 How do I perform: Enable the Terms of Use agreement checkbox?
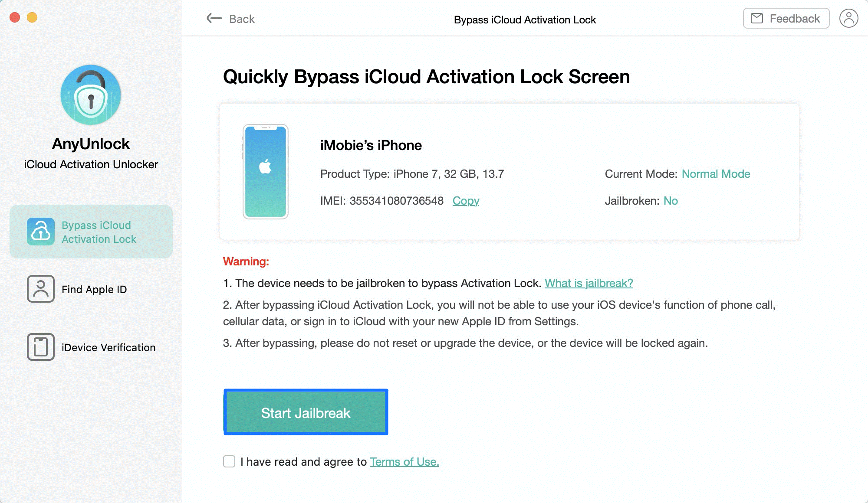[230, 462]
